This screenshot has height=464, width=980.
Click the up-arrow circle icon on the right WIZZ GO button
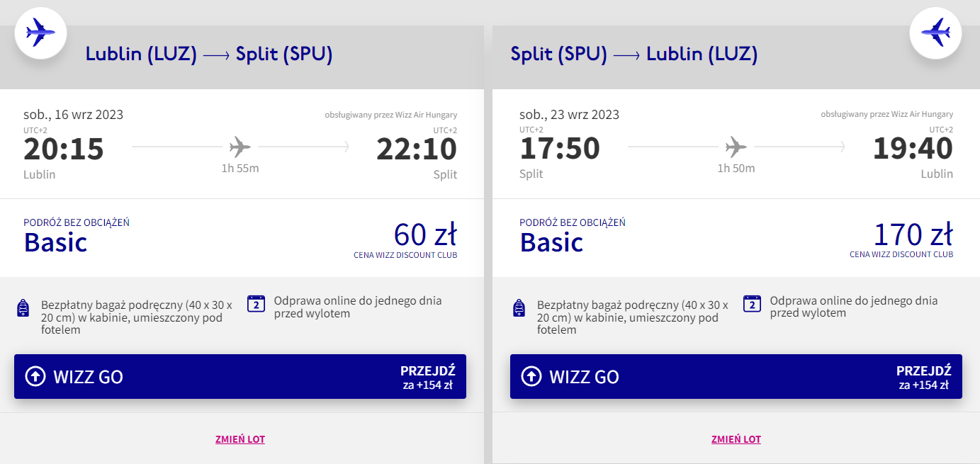pos(531,376)
